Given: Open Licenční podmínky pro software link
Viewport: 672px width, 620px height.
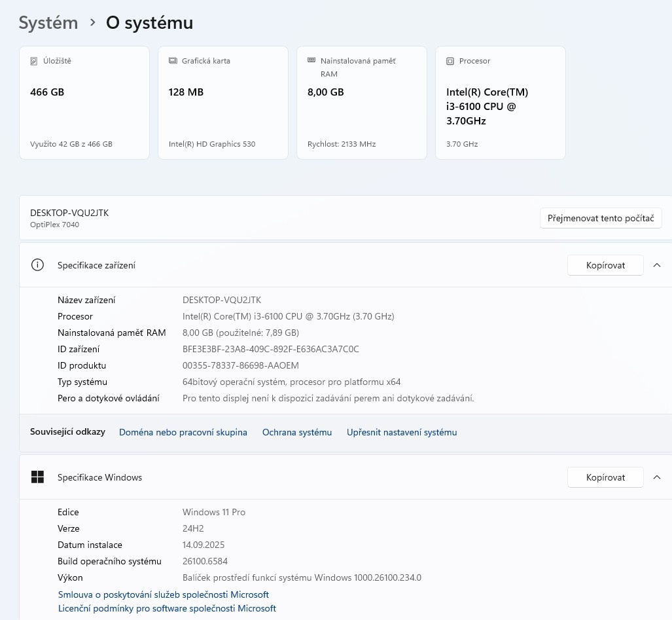Looking at the screenshot, I should pos(167,608).
